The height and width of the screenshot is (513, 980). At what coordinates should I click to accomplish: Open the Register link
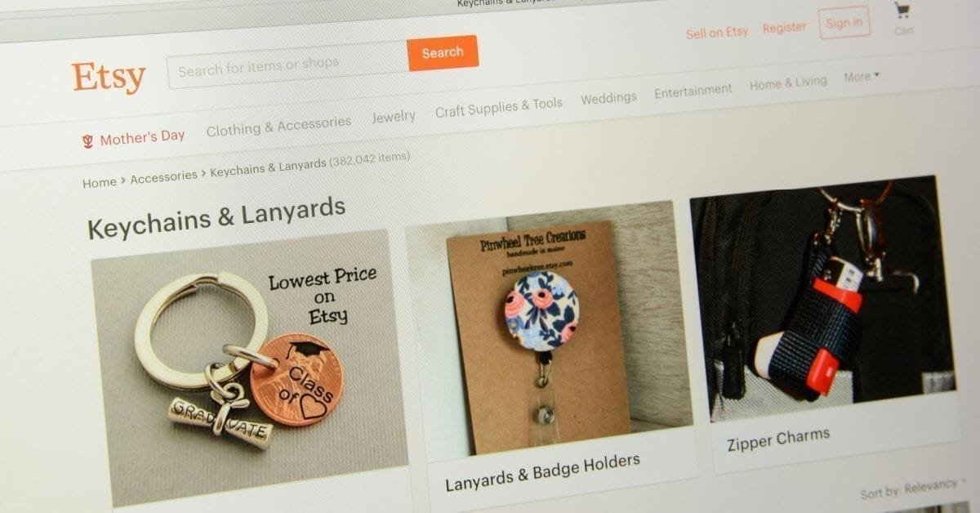pos(784,28)
